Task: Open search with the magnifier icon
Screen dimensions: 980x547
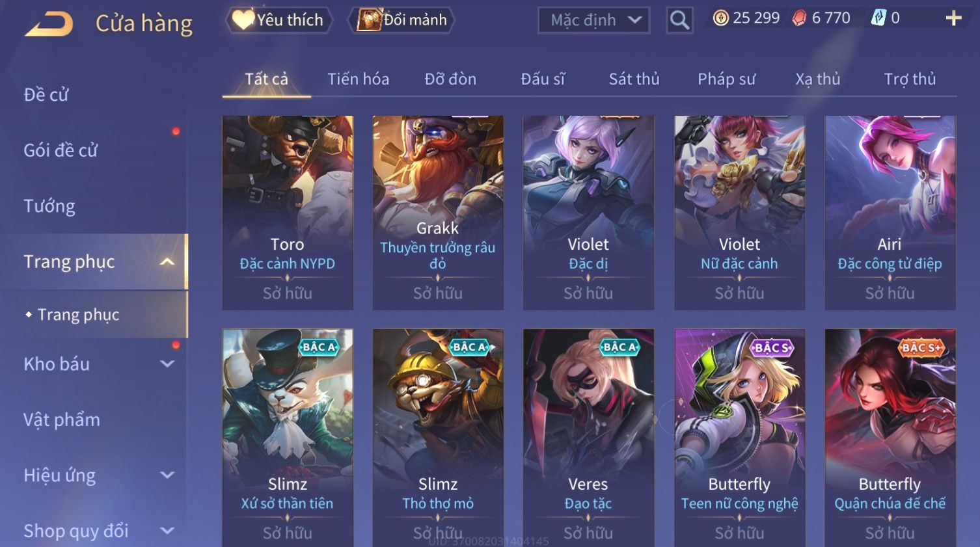Action: click(679, 20)
